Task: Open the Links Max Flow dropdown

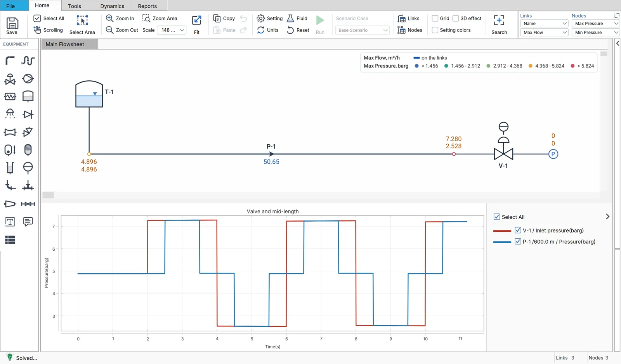Action: (544, 33)
